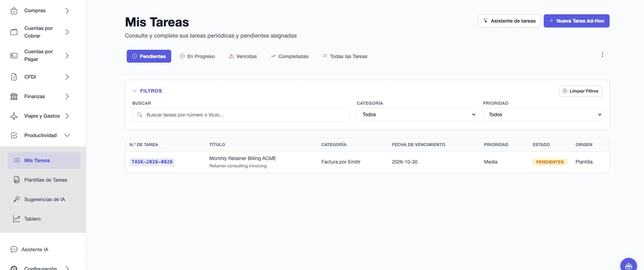Click the Cuentas por Cobrar wallet icon

pos(14,32)
